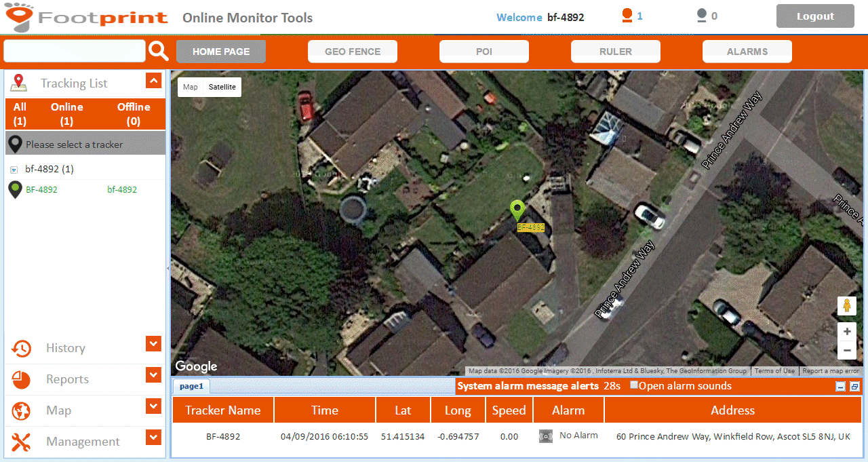Image resolution: width=868 pixels, height=462 pixels.
Task: Open the GEO FENCE tab
Action: pos(353,52)
